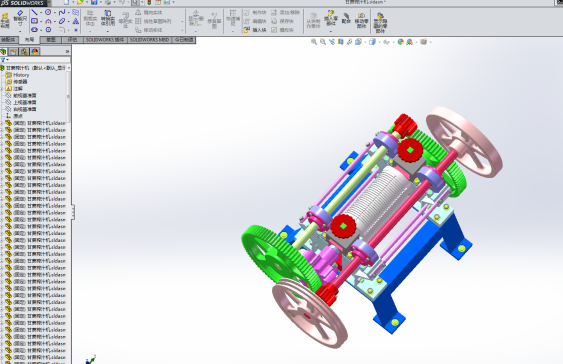Click the Zoom to Area view icon

[x=323, y=42]
